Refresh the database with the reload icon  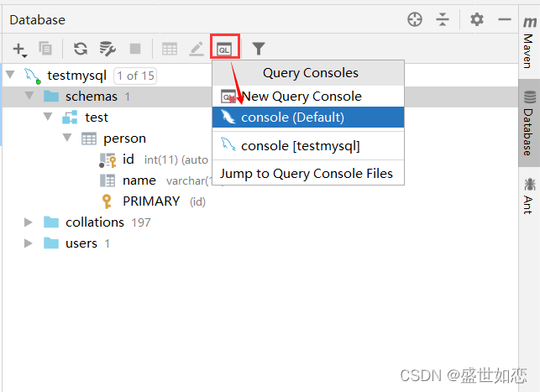pos(81,49)
